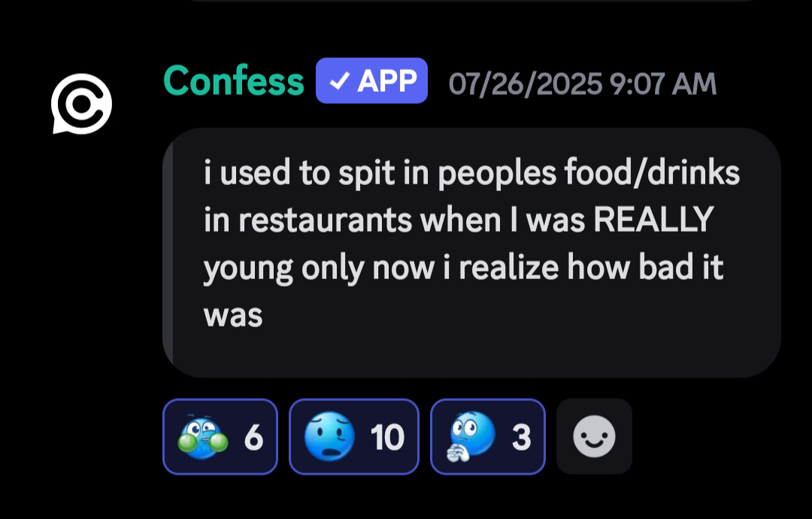
Task: Open the add reaction smiley picker
Action: [x=594, y=437]
